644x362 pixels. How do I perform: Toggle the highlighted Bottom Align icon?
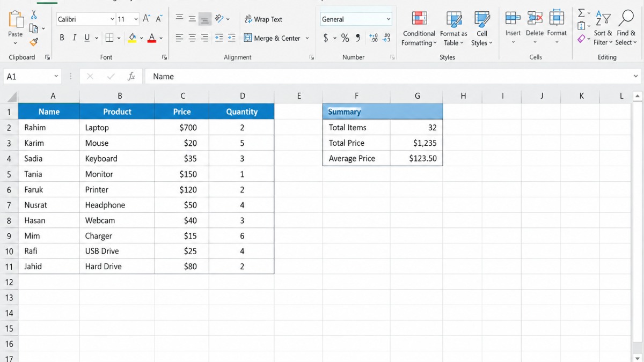(x=204, y=20)
